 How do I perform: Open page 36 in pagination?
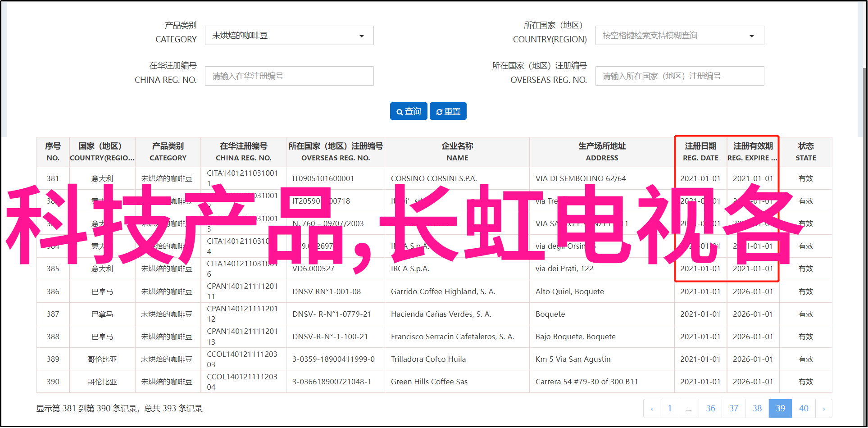tap(710, 409)
